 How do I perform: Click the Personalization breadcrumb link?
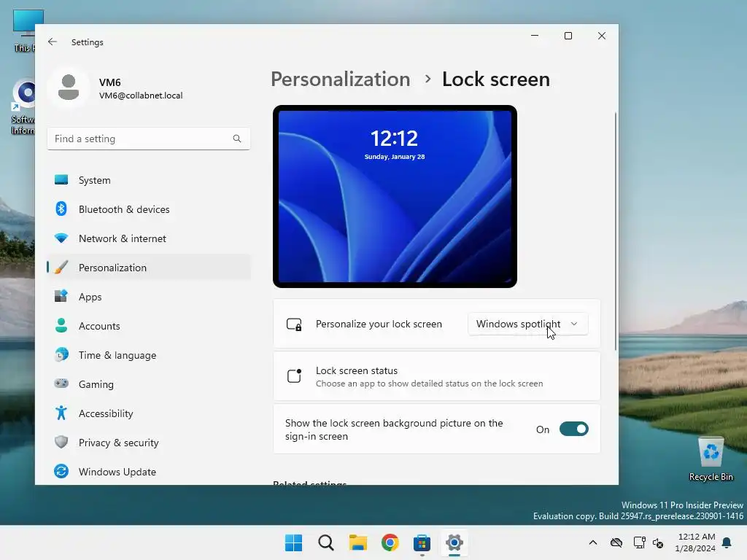click(x=340, y=79)
